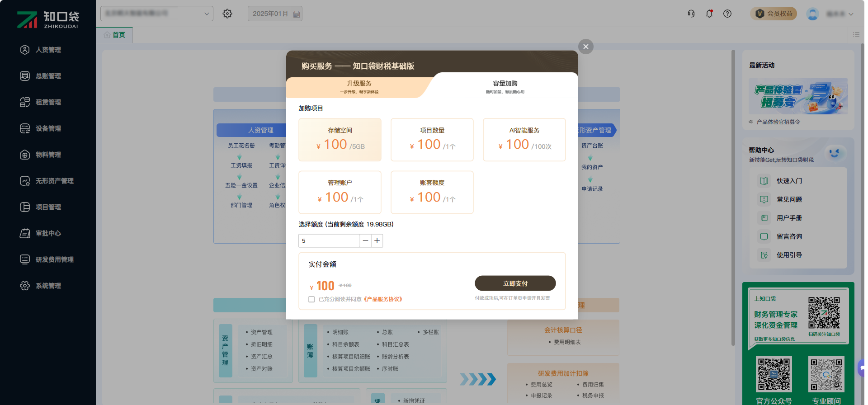
Task: Click the 官方公众号 QR code
Action: tap(774, 374)
